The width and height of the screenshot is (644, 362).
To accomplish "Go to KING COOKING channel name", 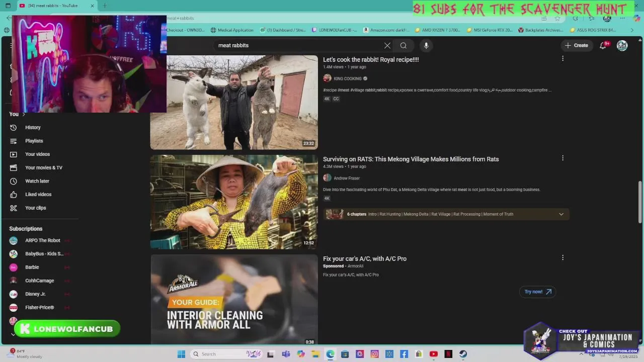I will click(348, 78).
